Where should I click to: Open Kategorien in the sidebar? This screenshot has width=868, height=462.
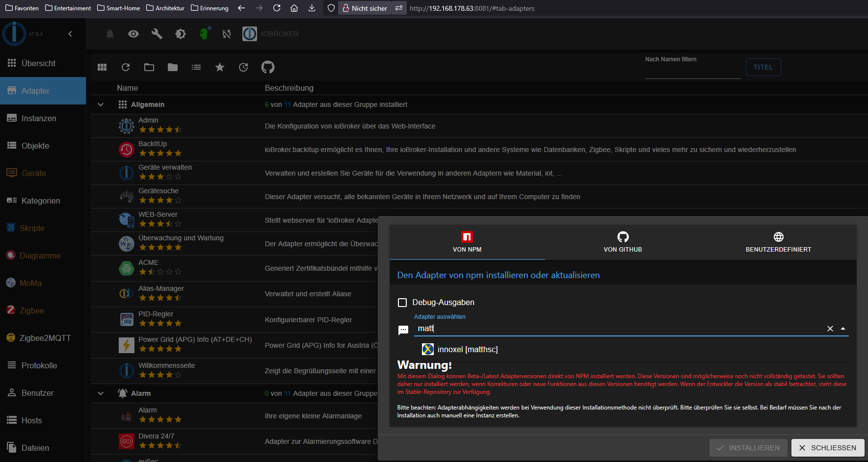pyautogui.click(x=43, y=201)
